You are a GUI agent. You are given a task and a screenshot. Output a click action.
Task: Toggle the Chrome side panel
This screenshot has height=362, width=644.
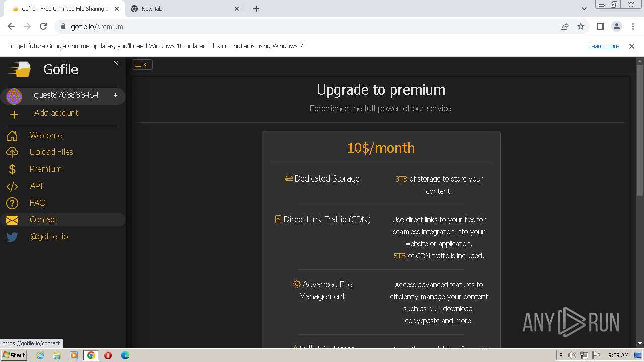click(x=600, y=27)
